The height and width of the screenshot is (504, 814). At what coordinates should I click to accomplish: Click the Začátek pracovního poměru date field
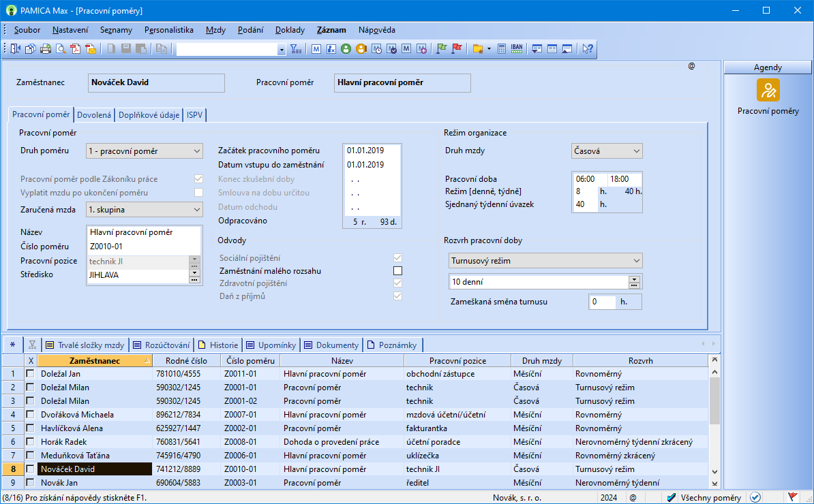[x=372, y=151]
